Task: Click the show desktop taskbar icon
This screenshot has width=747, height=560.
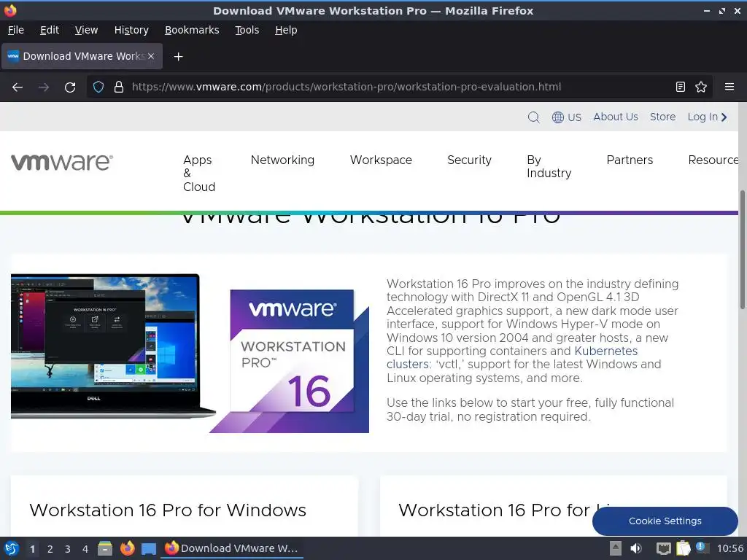Action: coord(149,548)
